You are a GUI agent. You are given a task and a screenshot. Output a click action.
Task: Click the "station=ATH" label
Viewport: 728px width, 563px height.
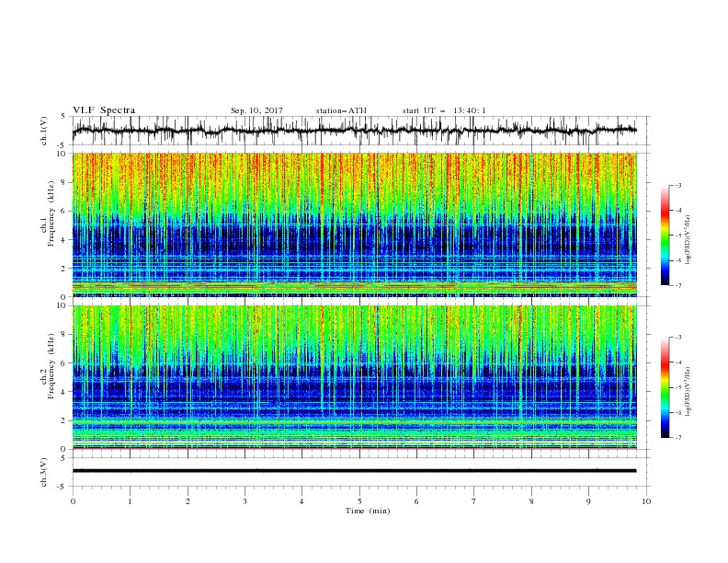[341, 110]
